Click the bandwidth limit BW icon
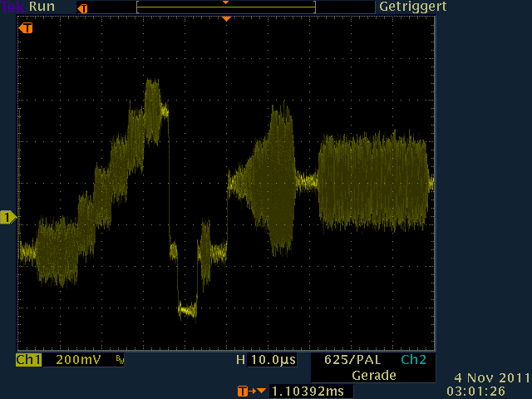532x399 pixels. 119,361
